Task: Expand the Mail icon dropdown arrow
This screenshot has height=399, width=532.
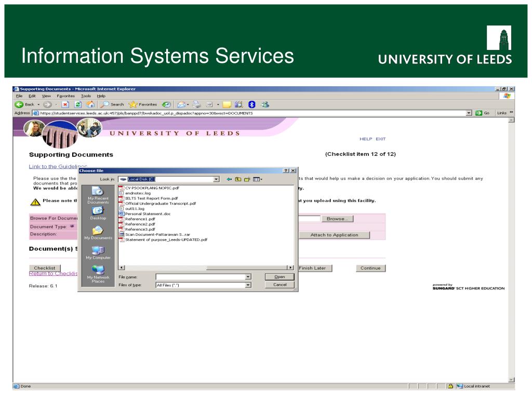Action: [188, 104]
